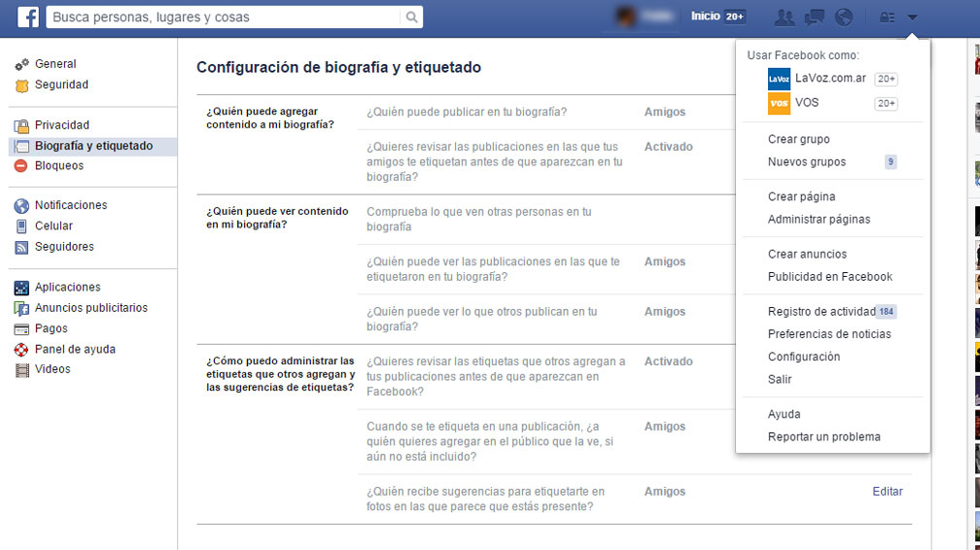Open Anuncios publicitarios settings tab
This screenshot has width=980, height=550.
pyautogui.click(x=93, y=307)
